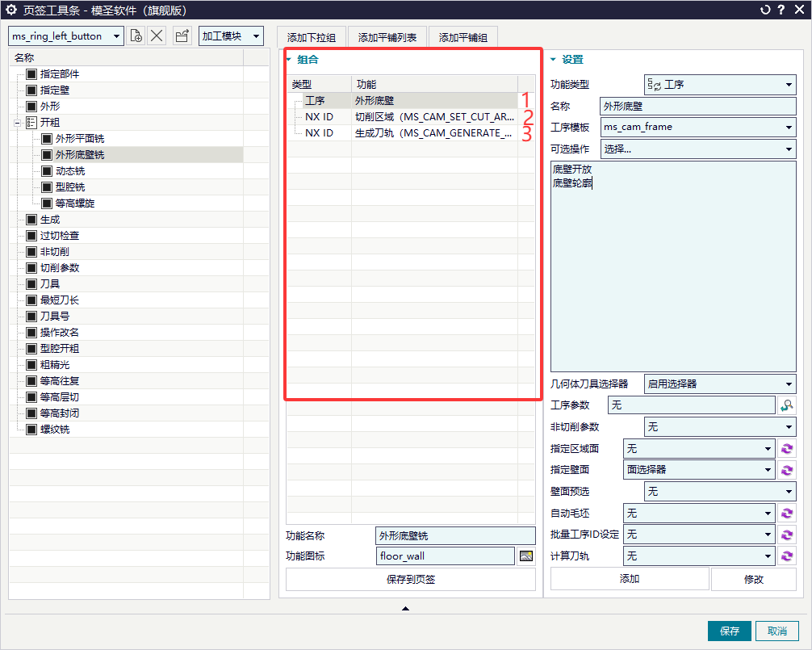Open the 非切削参数 dropdown
The height and width of the screenshot is (650, 812).
tap(720, 427)
